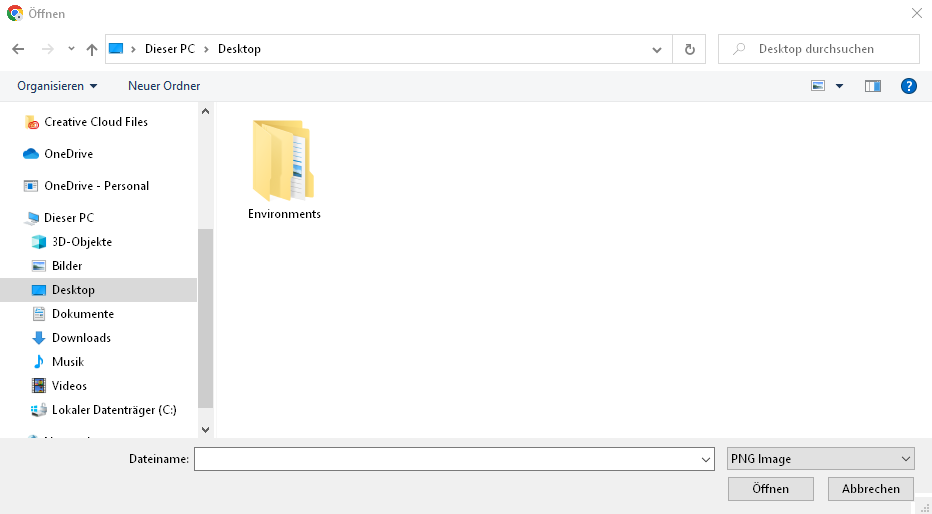Click the forward navigation arrow

coord(48,49)
